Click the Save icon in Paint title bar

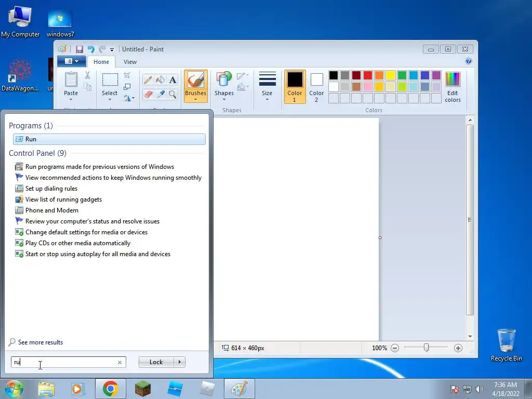pos(79,49)
